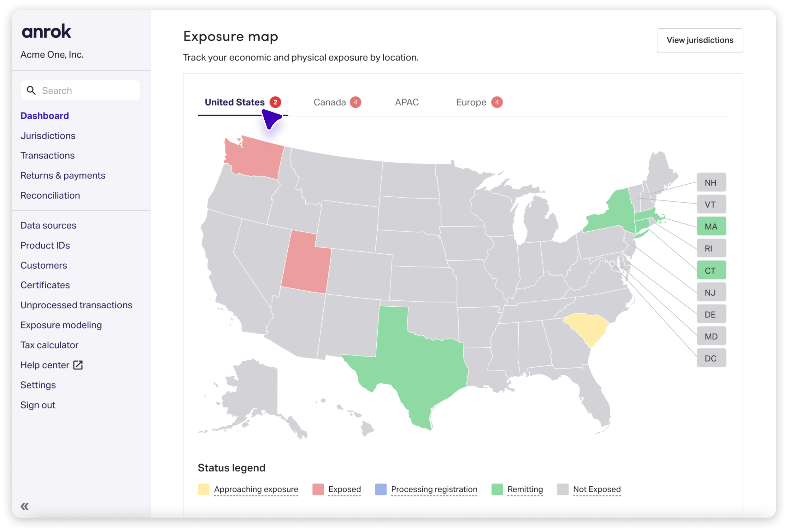This screenshot has height=532, width=788.
Task: Collapse the sidebar with double chevron
Action: 25,506
